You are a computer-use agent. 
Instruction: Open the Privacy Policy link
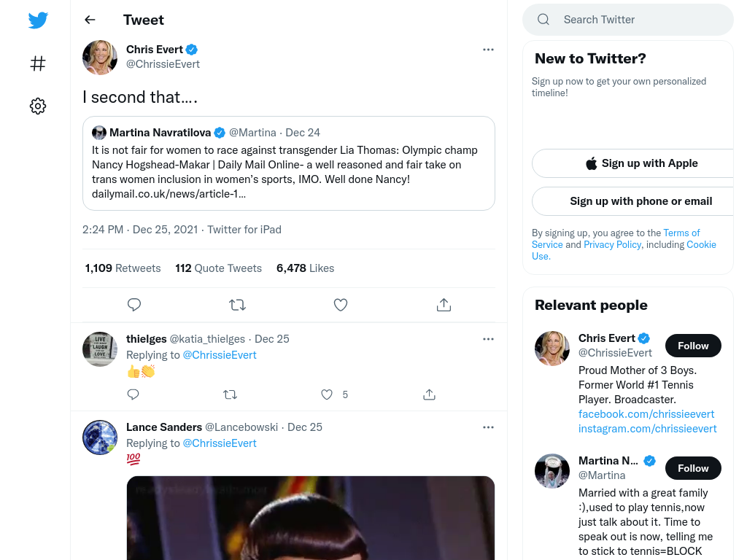(612, 244)
